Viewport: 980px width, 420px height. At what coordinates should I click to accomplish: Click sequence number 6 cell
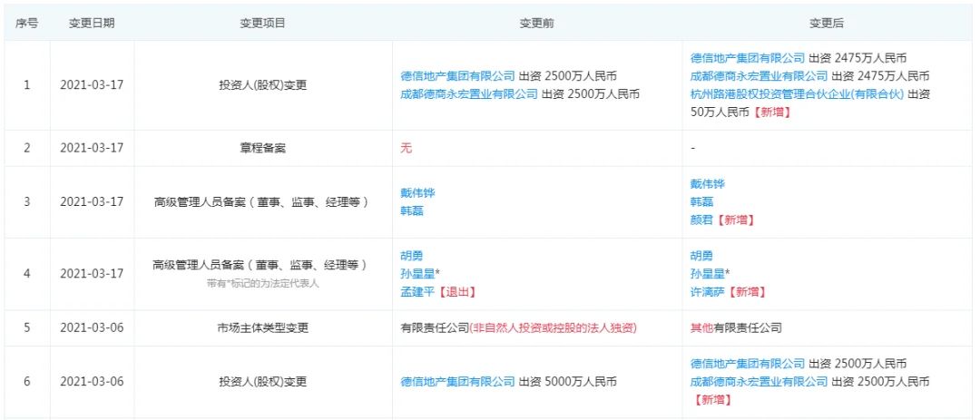pyautogui.click(x=27, y=381)
